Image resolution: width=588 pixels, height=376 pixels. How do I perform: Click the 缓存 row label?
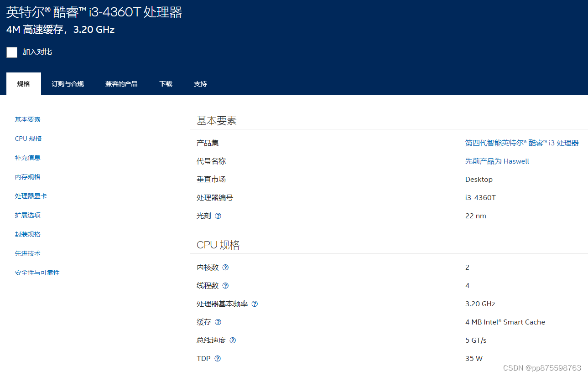point(204,322)
